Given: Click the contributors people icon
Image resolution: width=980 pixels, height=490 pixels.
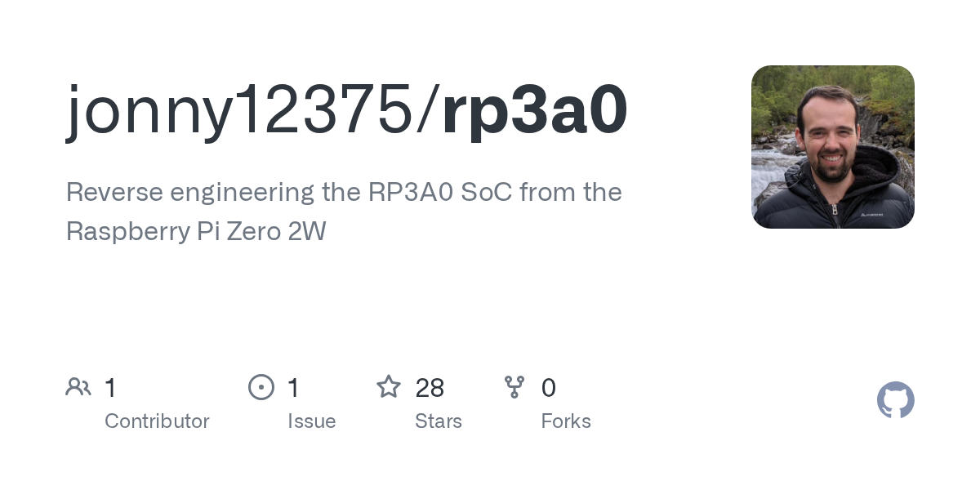Looking at the screenshot, I should click(x=78, y=387).
